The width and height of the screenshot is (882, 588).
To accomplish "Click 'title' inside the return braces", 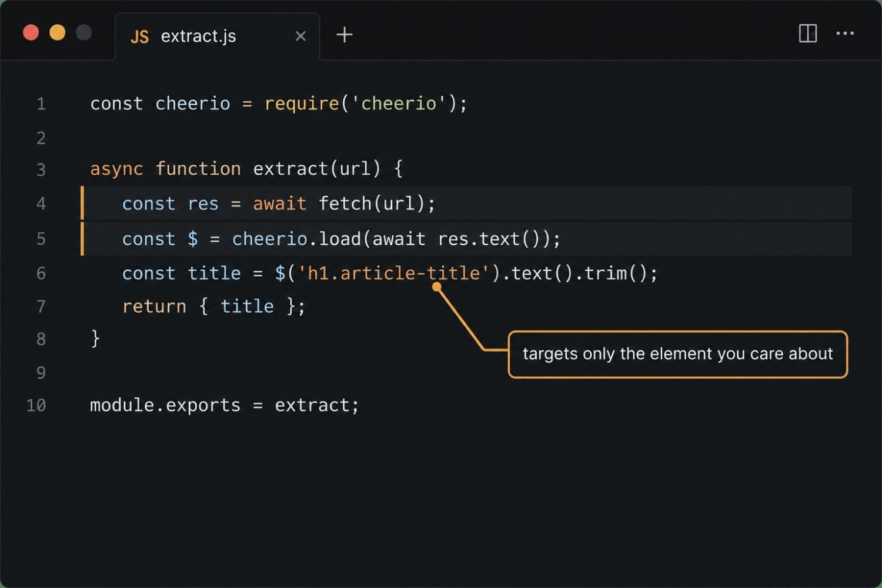I will (247, 306).
